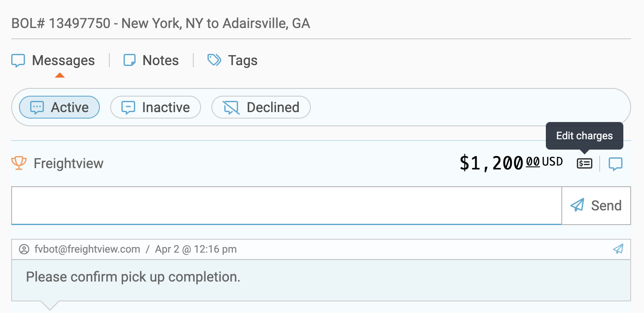Click the user avatar icon beside fvbot email
644x313 pixels.
click(x=24, y=249)
